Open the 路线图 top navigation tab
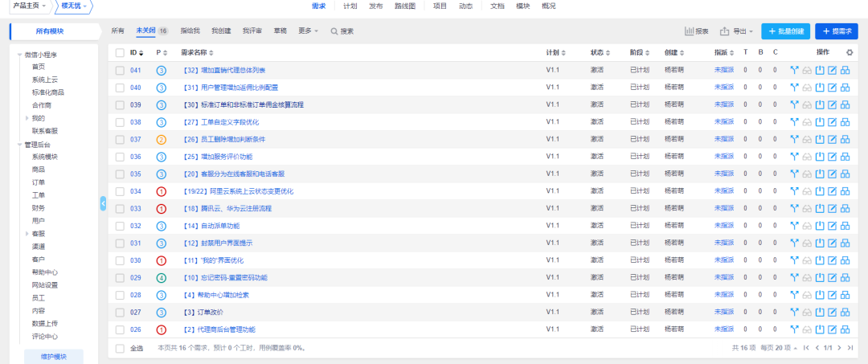The image size is (868, 364). 405,6
